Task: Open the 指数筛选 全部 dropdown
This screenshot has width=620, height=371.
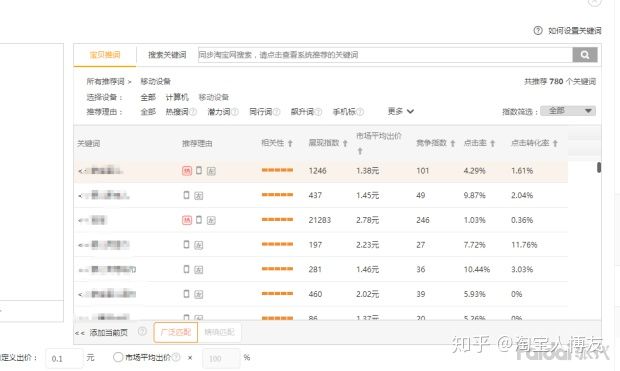Action: [568, 111]
